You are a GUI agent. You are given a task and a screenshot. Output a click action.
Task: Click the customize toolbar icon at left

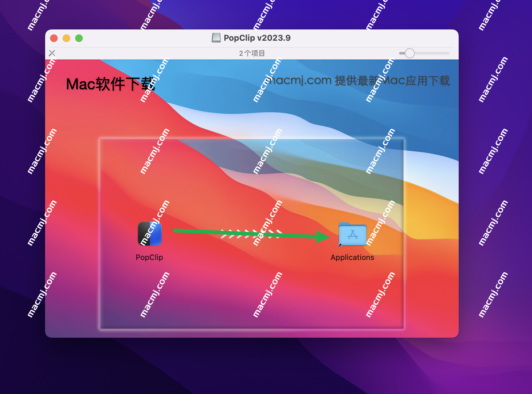(52, 53)
